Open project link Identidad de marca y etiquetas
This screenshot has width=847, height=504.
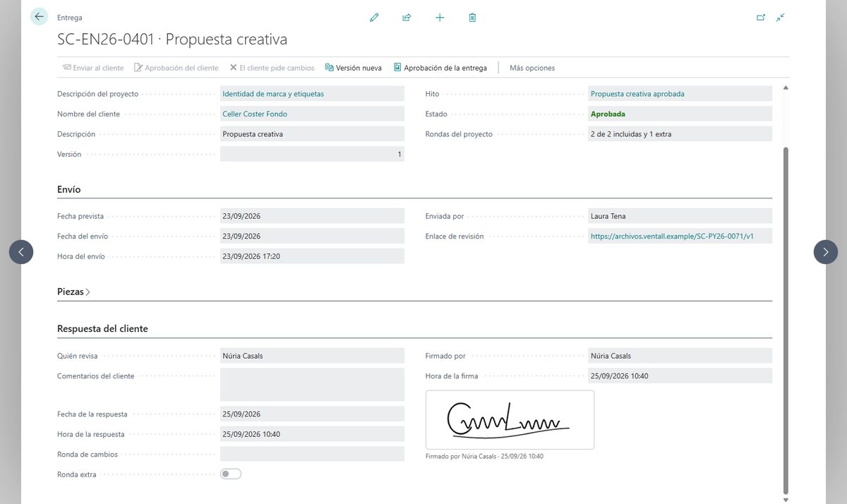click(x=273, y=94)
